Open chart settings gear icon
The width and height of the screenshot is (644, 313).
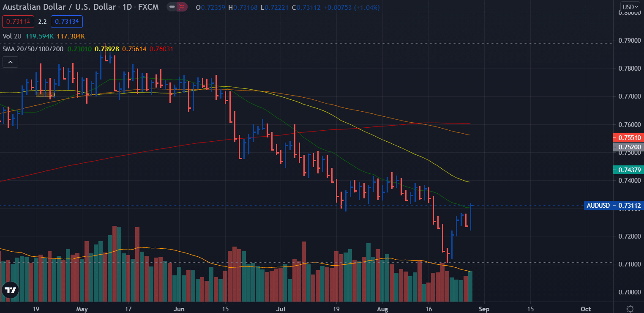(x=630, y=308)
